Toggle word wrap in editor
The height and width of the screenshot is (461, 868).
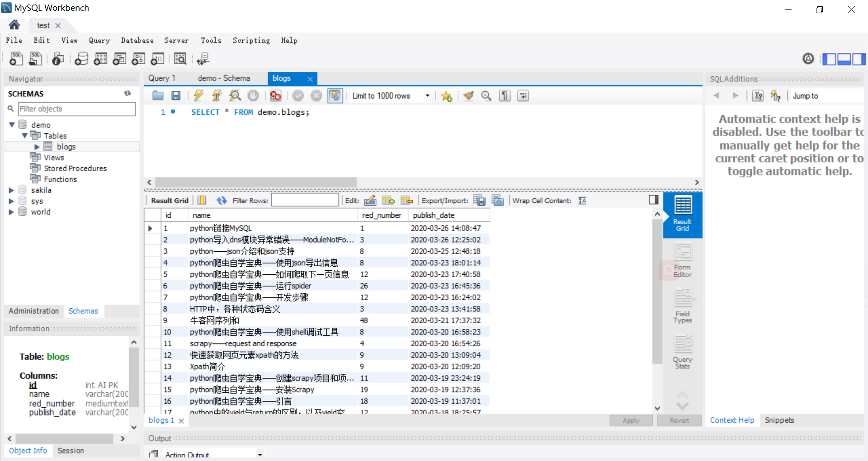[x=523, y=95]
